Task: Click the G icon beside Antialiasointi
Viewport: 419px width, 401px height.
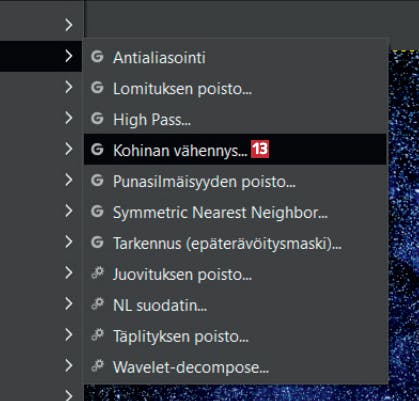Action: click(x=97, y=57)
